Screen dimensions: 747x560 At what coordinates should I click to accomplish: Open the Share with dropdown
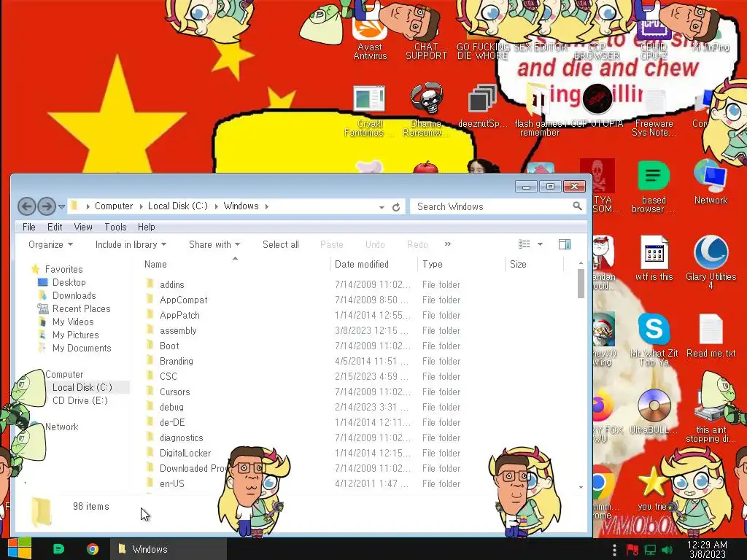214,244
